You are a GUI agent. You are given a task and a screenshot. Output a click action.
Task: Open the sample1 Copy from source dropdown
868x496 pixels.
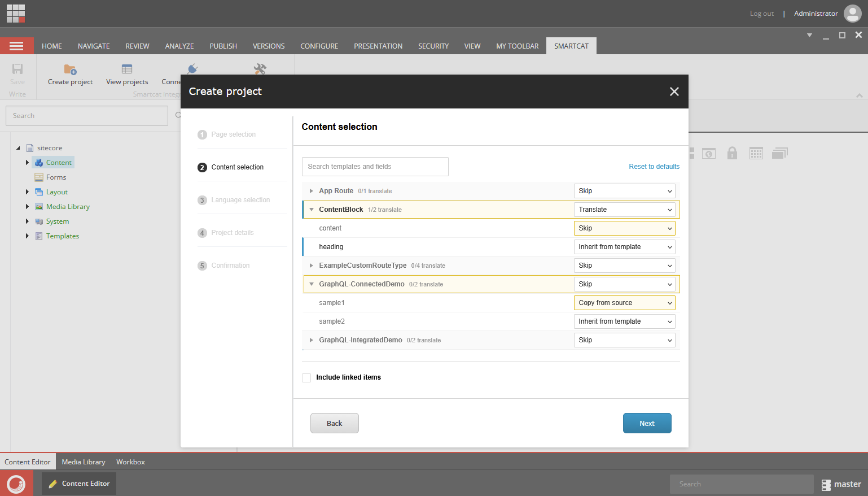[x=624, y=303]
